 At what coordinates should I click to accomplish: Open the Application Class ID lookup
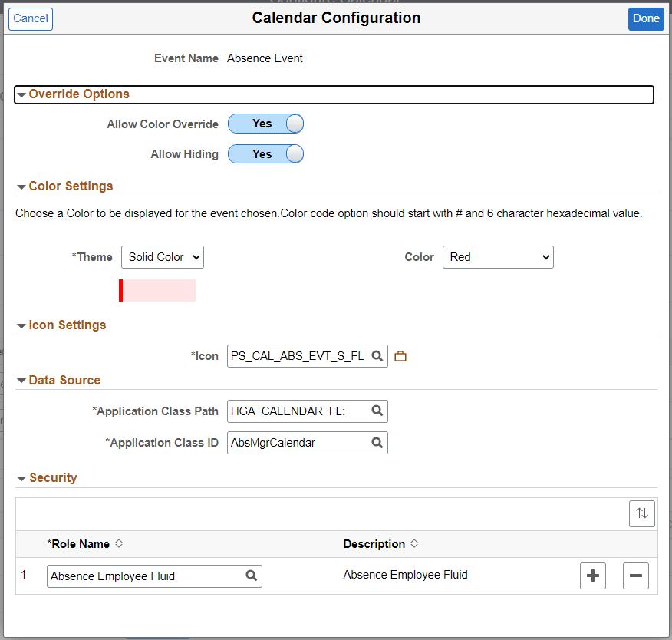point(377,443)
